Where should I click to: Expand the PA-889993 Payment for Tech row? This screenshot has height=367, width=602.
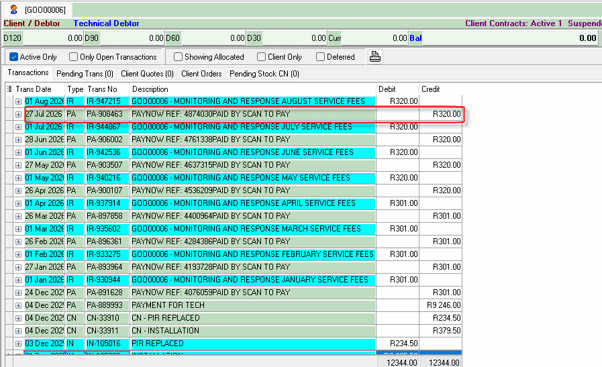pyautogui.click(x=18, y=306)
